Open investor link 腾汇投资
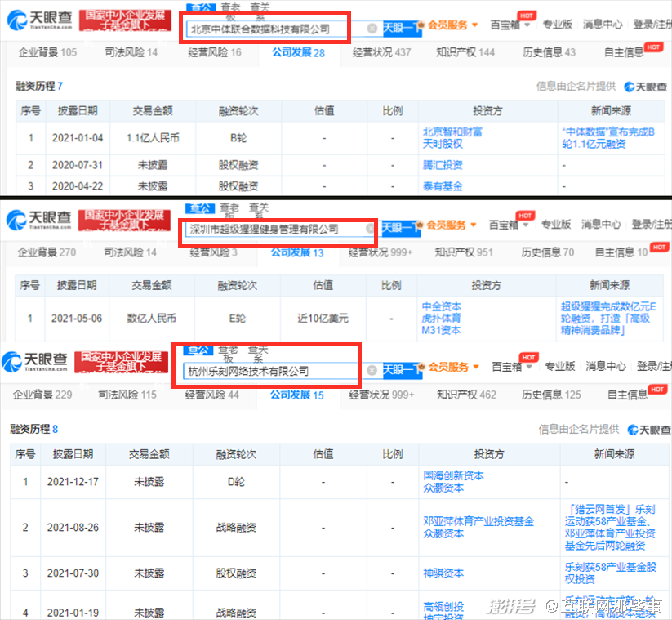 tap(443, 165)
